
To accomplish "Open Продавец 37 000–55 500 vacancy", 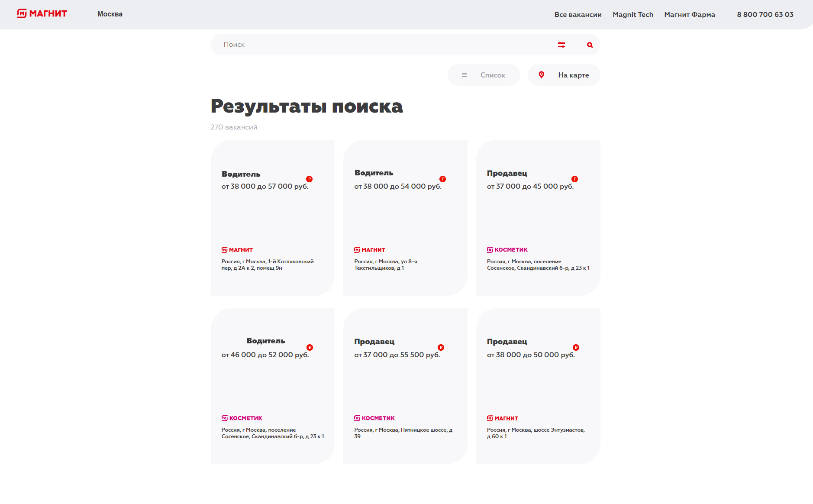I will [x=405, y=386].
